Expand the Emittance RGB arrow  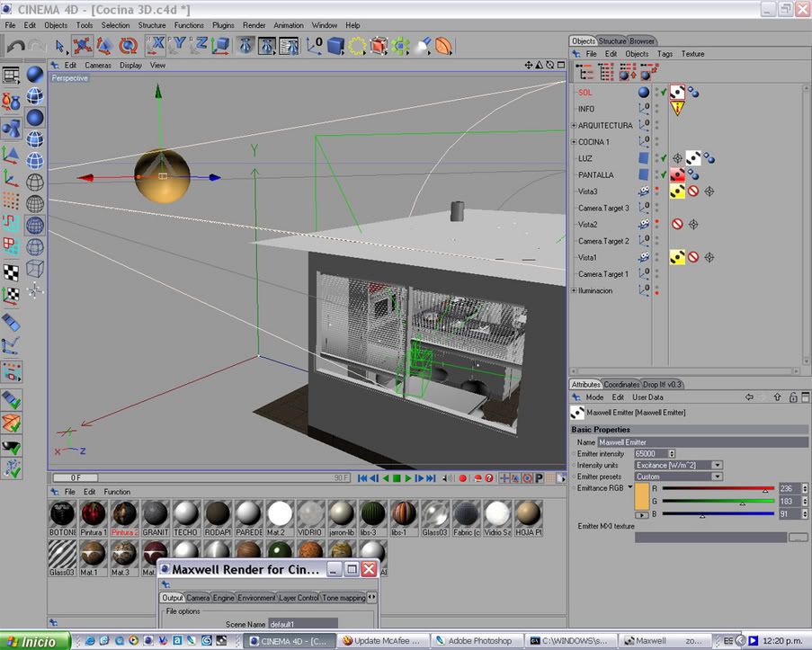coord(630,487)
